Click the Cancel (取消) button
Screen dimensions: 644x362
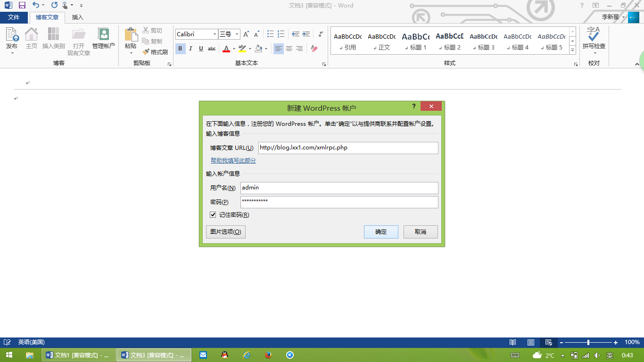click(x=421, y=232)
